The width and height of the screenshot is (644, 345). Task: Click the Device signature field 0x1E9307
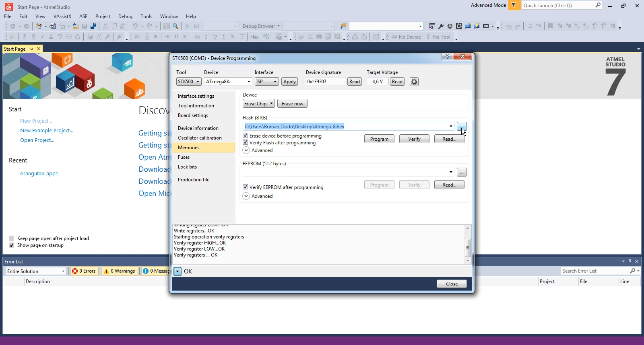(x=326, y=82)
